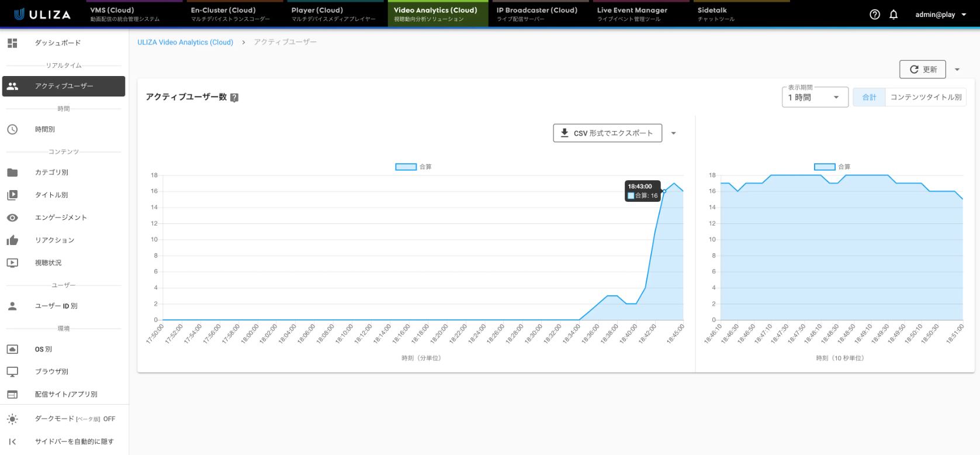This screenshot has height=455, width=980.
Task: Toggle ダークモード setting in sidebar
Action: [x=64, y=419]
